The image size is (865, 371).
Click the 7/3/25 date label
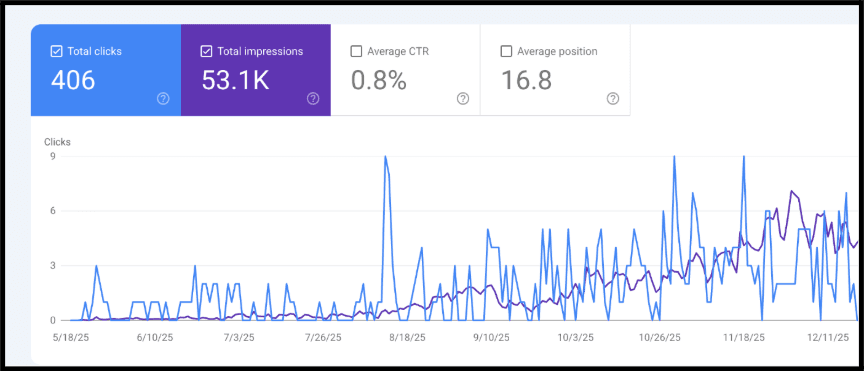click(239, 337)
